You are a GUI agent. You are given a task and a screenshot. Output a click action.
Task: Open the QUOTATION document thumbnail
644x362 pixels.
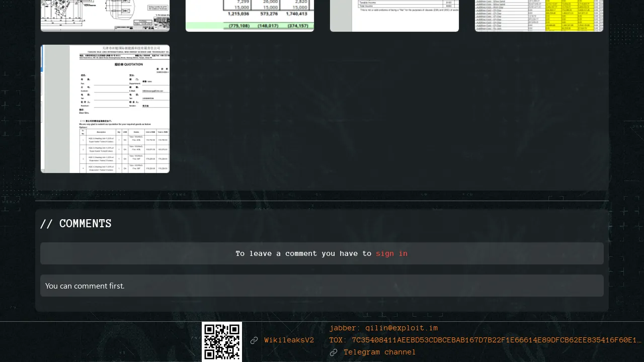[x=105, y=109]
